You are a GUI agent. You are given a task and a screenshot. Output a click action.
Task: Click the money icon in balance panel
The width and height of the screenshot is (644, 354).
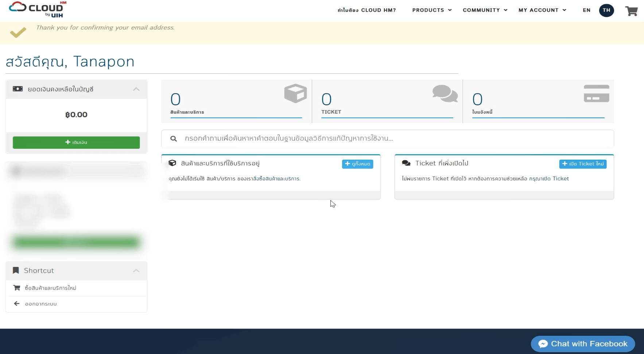(x=18, y=89)
